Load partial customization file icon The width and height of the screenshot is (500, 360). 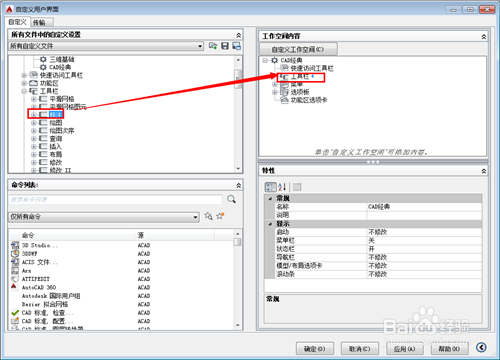pos(213,46)
